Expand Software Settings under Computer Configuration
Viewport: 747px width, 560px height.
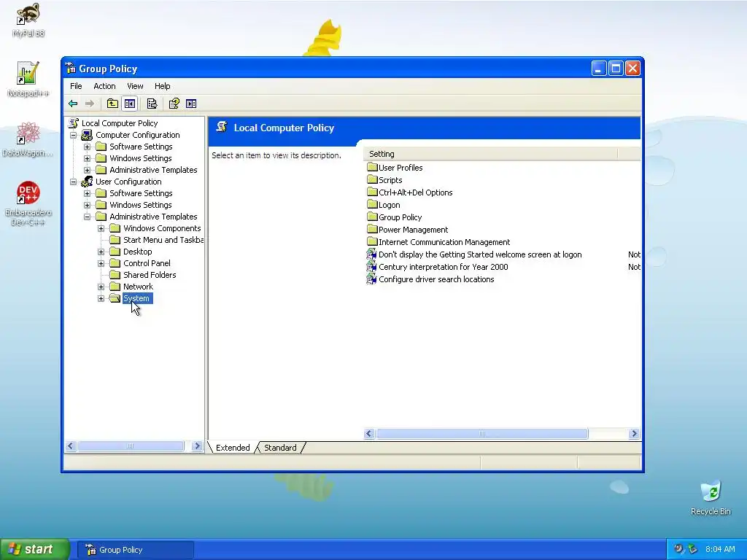88,147
